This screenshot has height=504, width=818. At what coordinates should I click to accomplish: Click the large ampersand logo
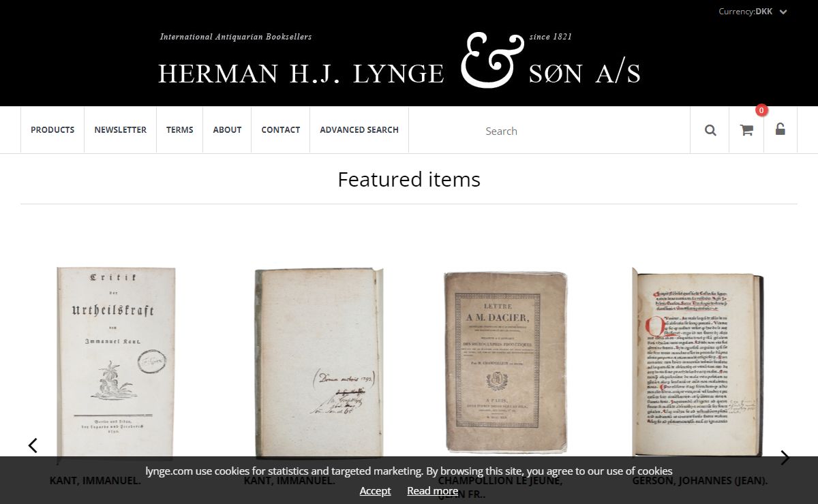tap(487, 61)
